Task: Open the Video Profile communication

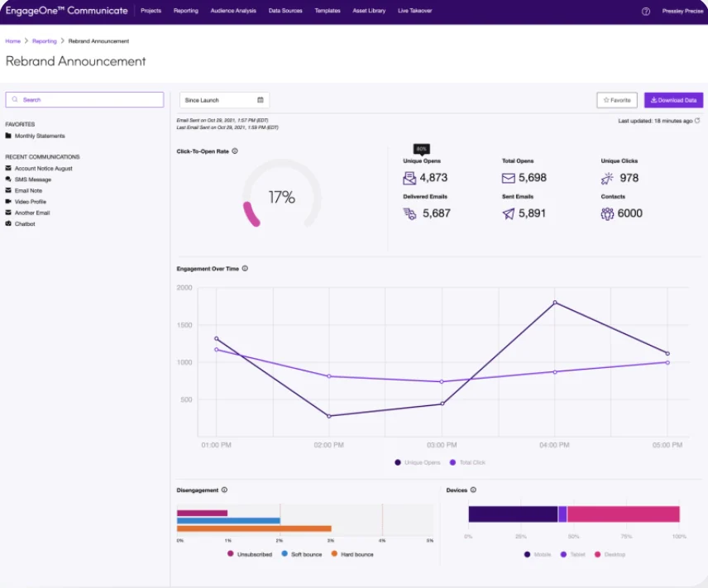Action: (31, 202)
